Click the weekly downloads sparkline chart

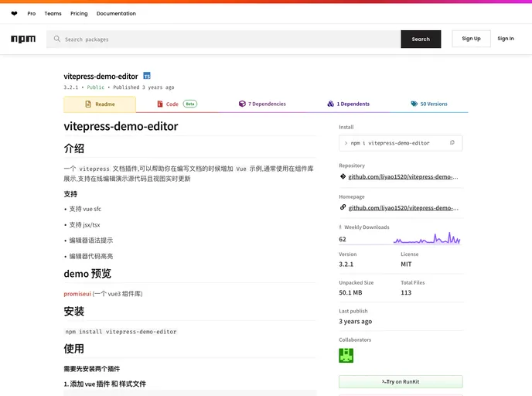[x=427, y=238]
